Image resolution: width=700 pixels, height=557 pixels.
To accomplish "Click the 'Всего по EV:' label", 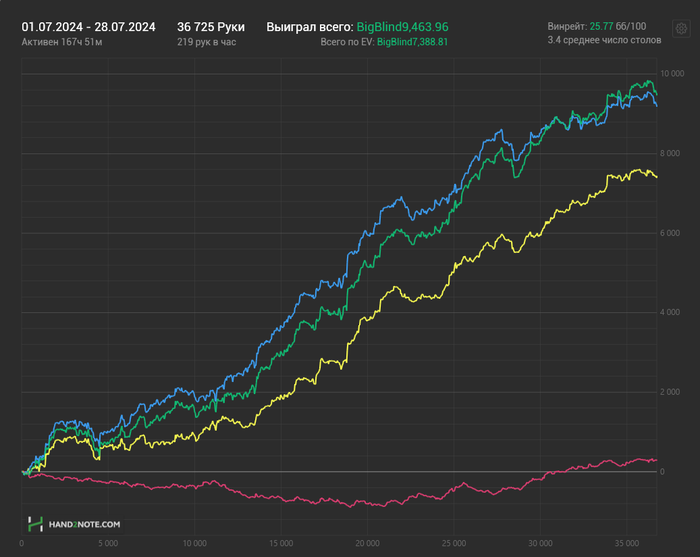I will [347, 42].
